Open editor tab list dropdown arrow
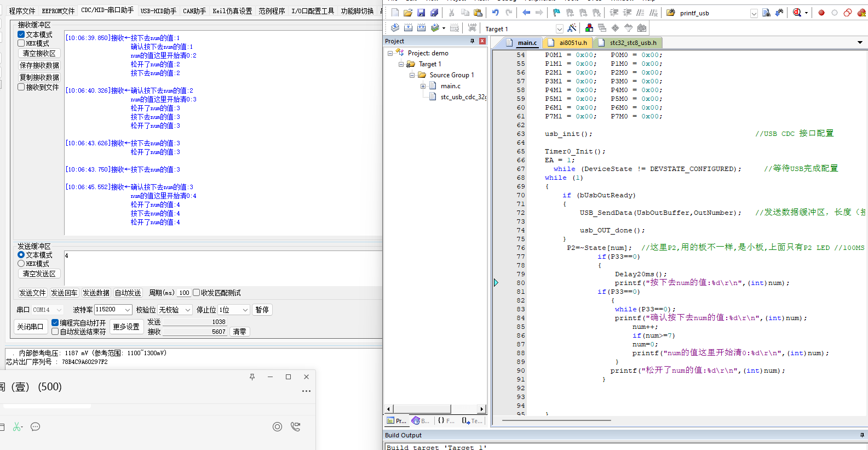Image resolution: width=868 pixels, height=450 pixels. 860,42
